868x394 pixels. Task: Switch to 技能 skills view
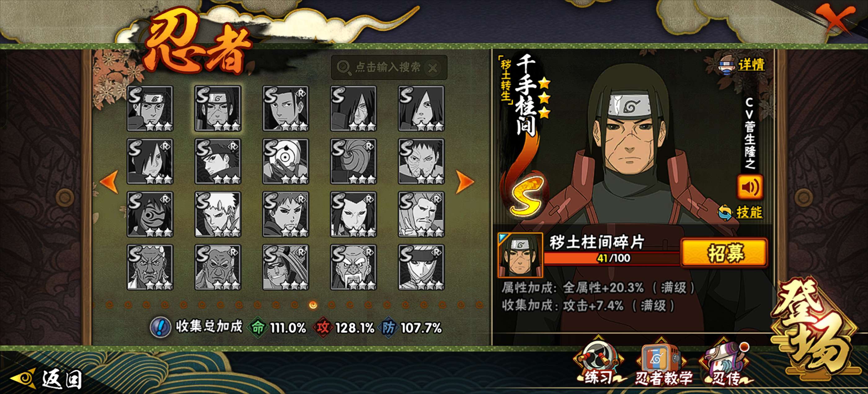(x=740, y=212)
